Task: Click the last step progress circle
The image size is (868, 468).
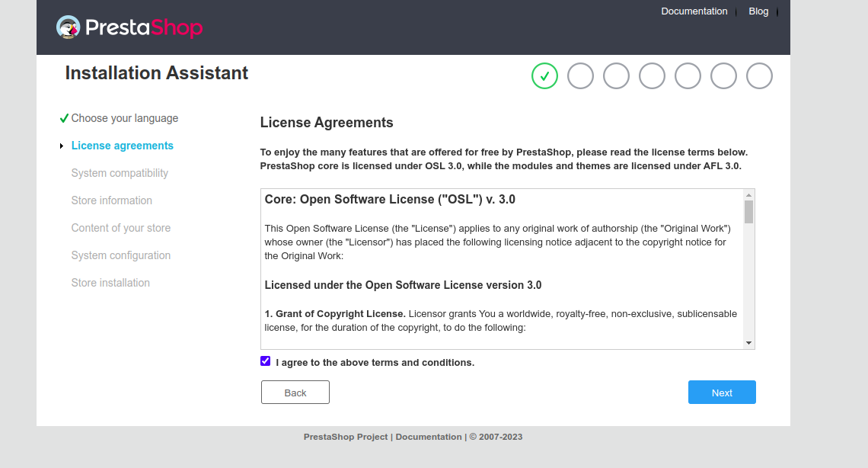Action: (759, 76)
